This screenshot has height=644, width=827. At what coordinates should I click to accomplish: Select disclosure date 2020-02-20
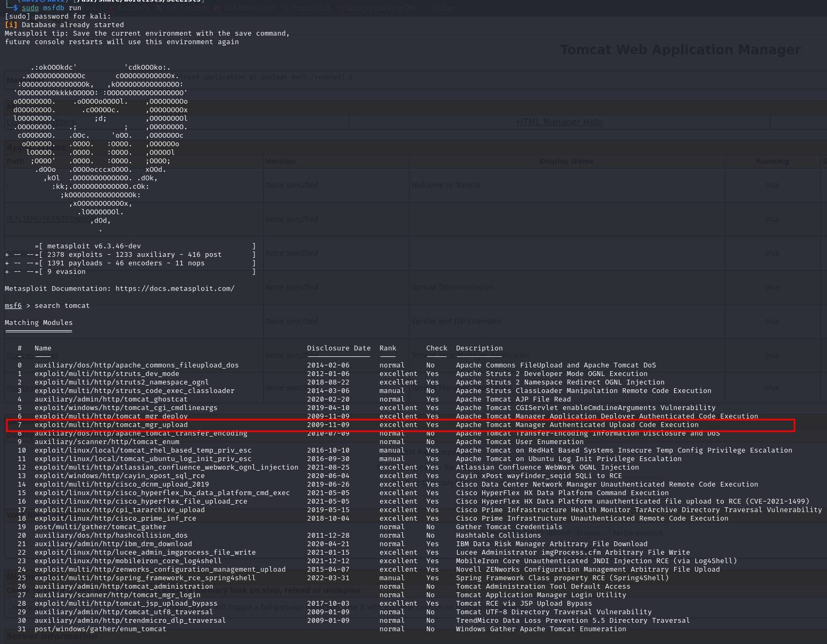point(328,399)
